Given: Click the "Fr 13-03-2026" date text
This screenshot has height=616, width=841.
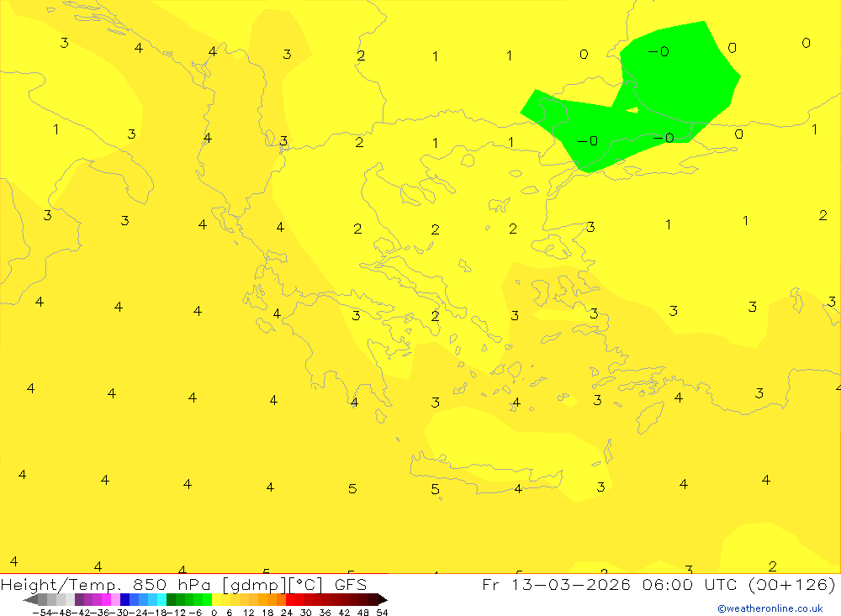Looking at the screenshot, I should (x=556, y=584).
